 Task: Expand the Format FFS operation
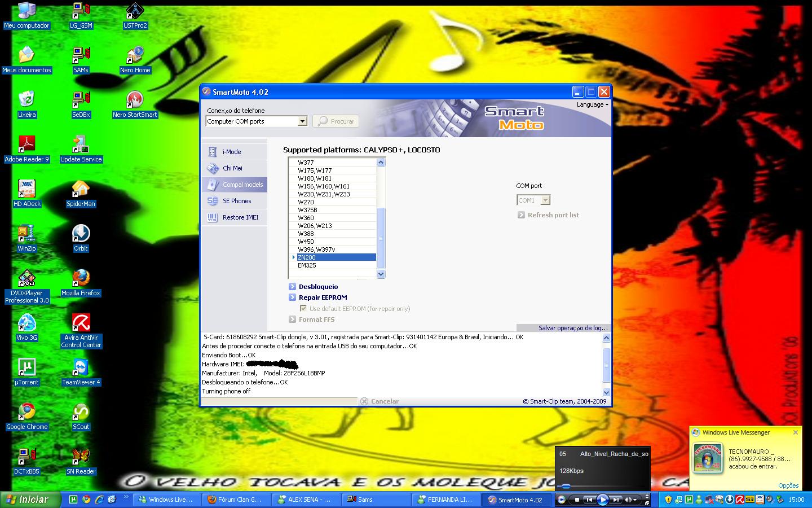tap(311, 319)
